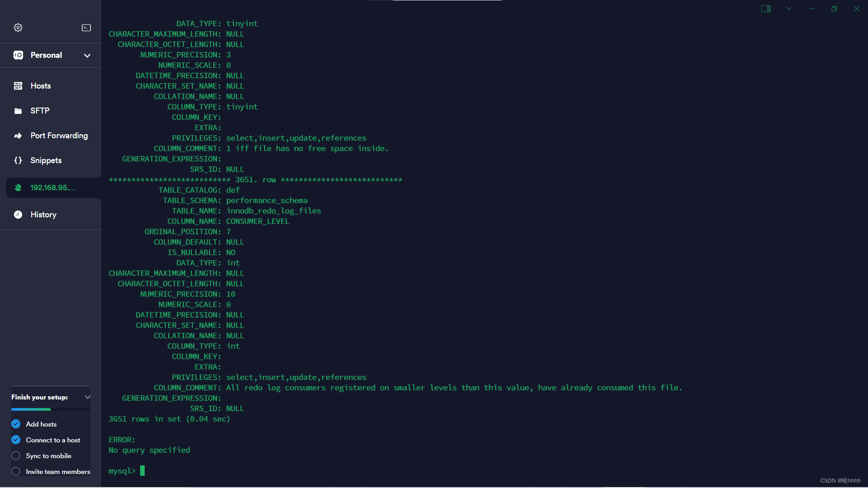Screen dimensions: 868x488
Task: Open the Port Forwarding section
Action: coord(59,136)
